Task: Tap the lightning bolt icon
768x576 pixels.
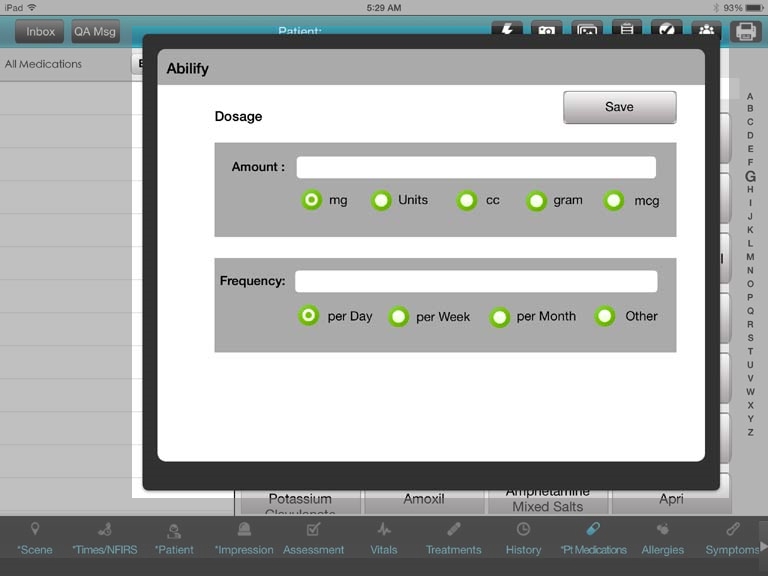Action: (x=507, y=29)
